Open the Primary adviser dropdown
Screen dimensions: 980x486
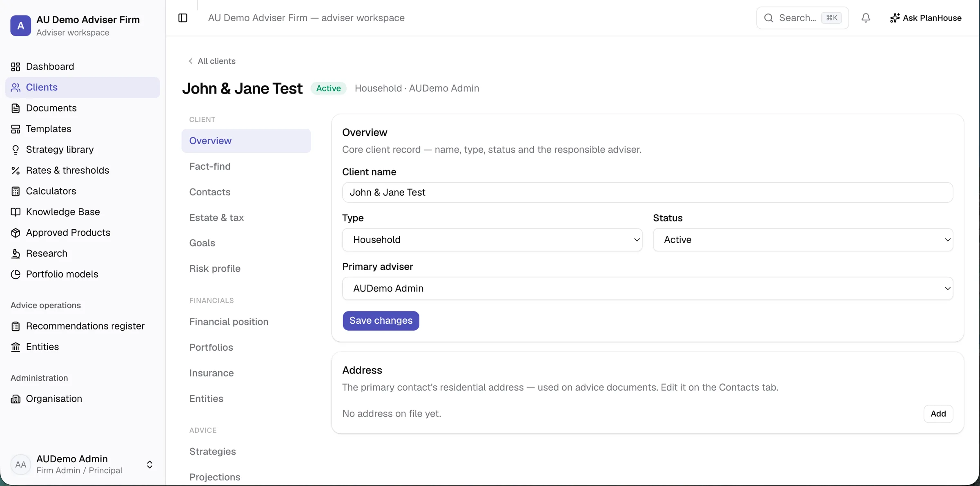point(648,289)
